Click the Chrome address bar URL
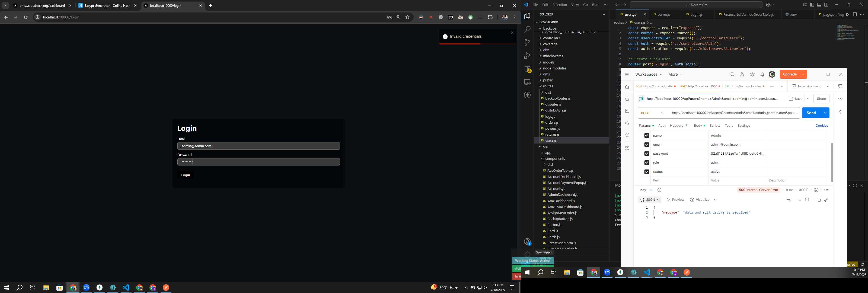 tap(61, 17)
